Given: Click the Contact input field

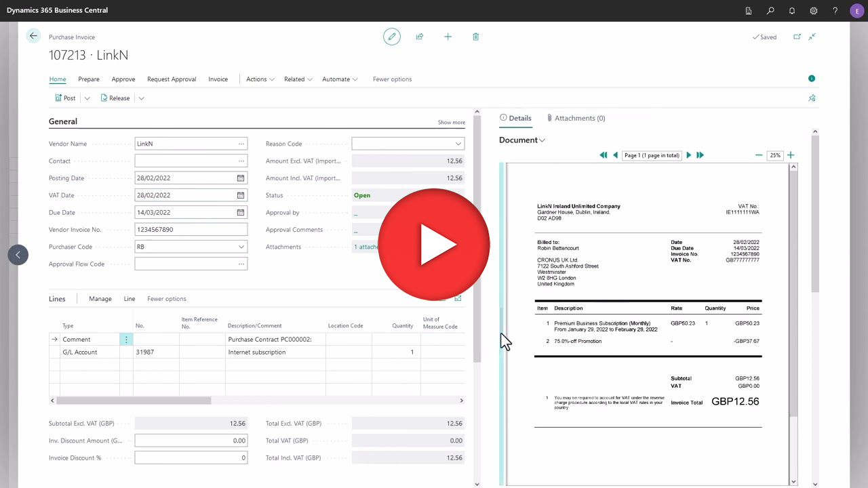Looking at the screenshot, I should [191, 161].
